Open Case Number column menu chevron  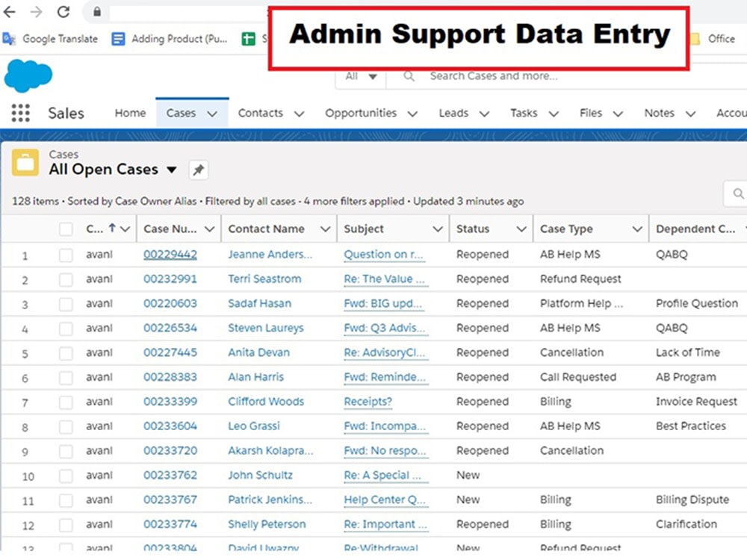(x=210, y=229)
